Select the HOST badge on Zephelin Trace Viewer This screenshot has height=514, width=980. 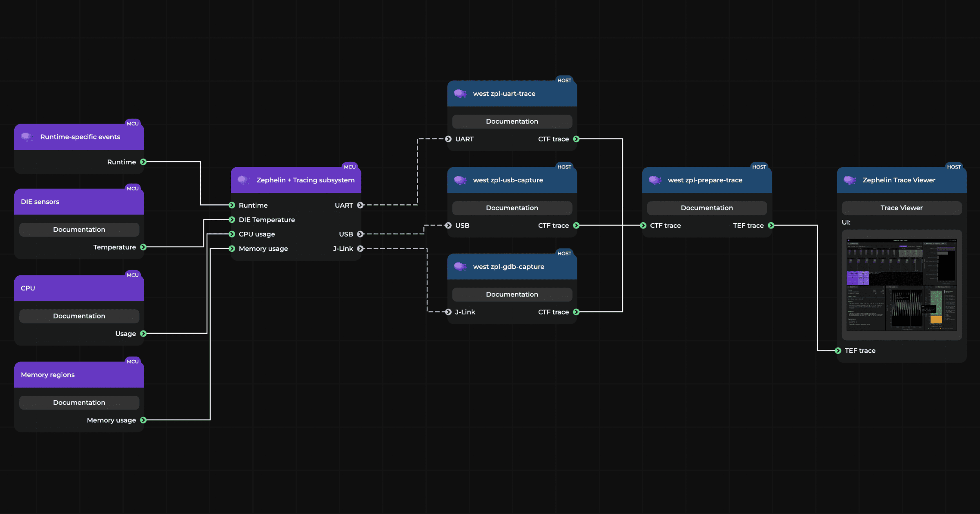pos(954,166)
